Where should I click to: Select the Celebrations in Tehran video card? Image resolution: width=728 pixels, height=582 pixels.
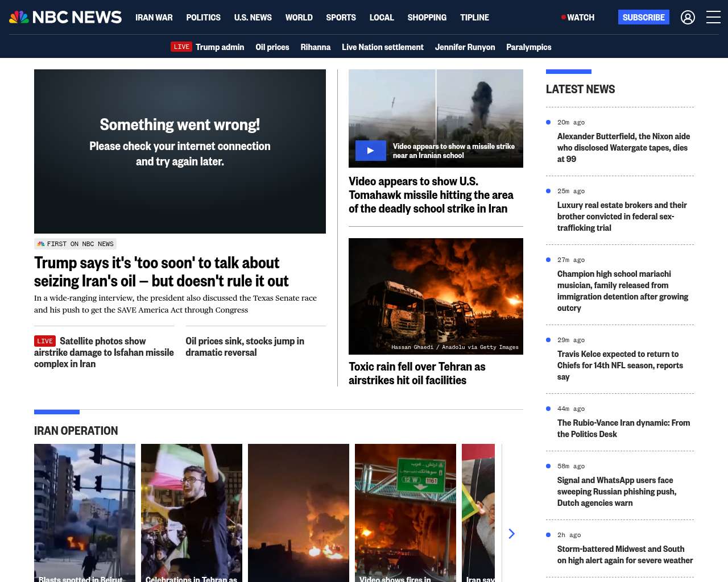(192, 512)
